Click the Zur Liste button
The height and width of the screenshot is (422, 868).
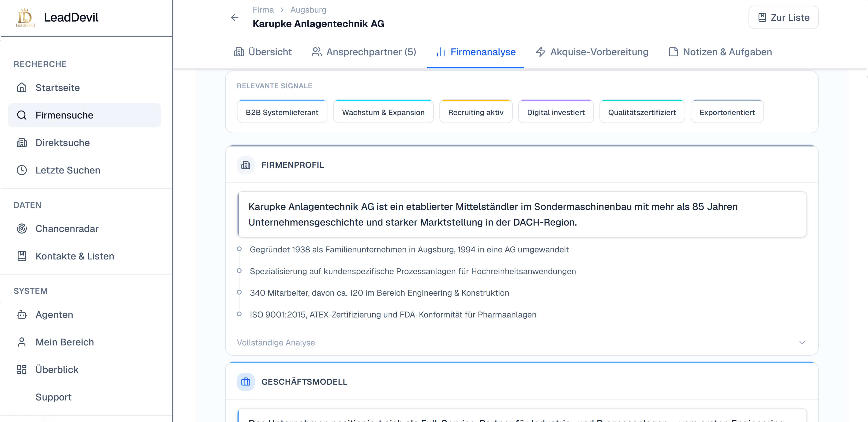pos(783,18)
